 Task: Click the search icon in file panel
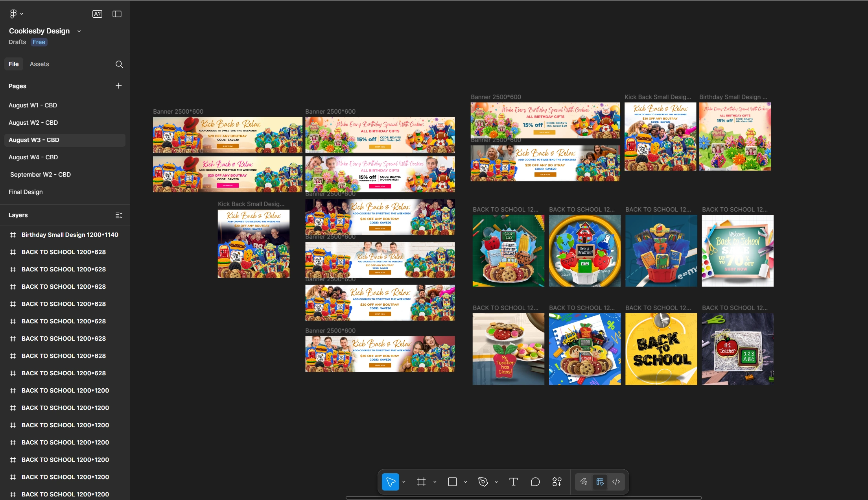119,64
